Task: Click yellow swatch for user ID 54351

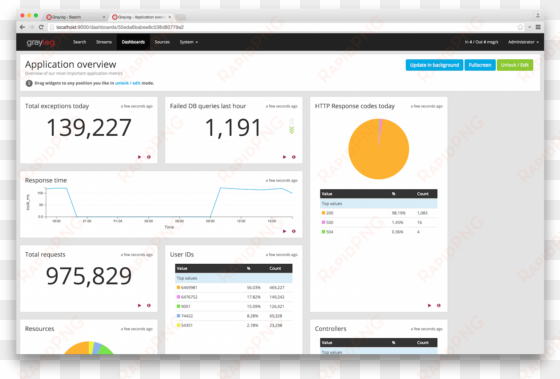Action: coord(179,325)
